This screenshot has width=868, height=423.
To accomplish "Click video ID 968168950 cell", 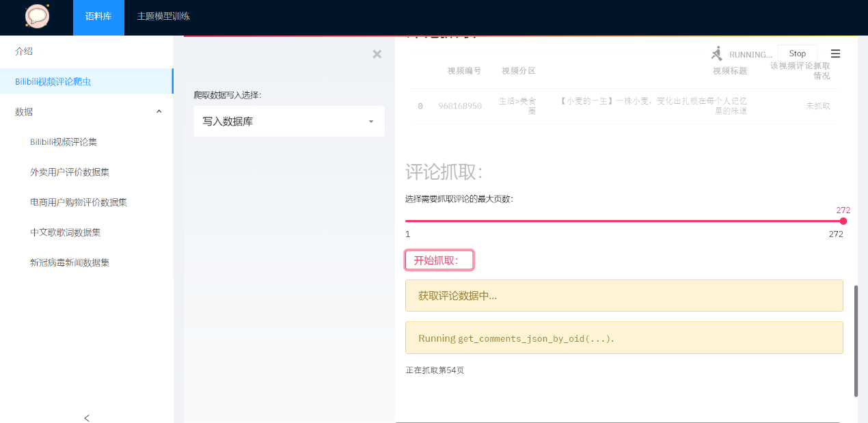I will click(460, 106).
